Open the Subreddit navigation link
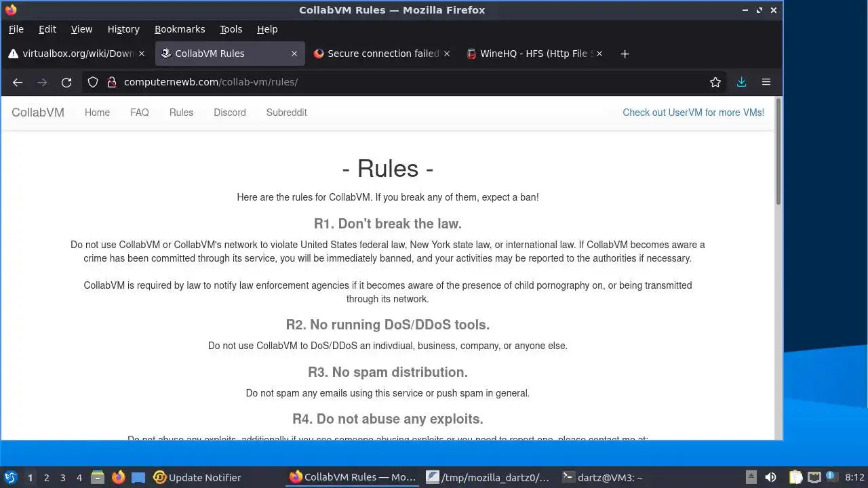This screenshot has height=488, width=868. coord(287,113)
